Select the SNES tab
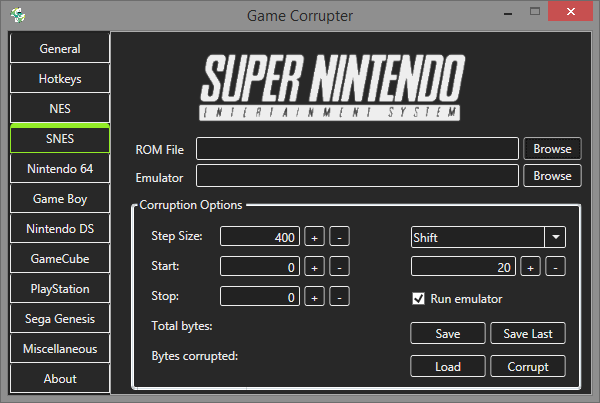The width and height of the screenshot is (600, 403). point(60,139)
